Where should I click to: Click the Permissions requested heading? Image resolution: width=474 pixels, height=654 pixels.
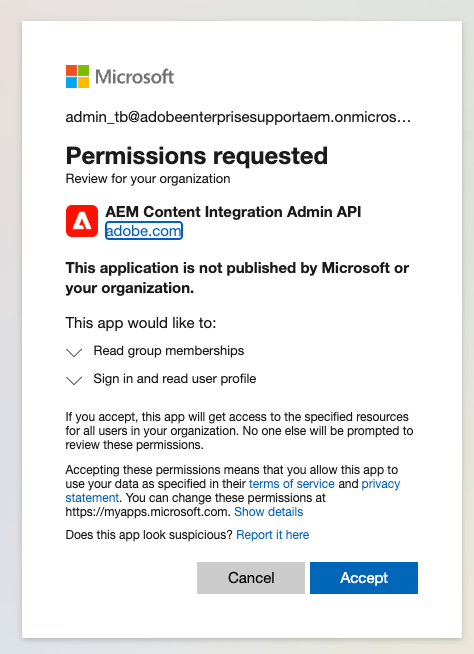point(197,156)
